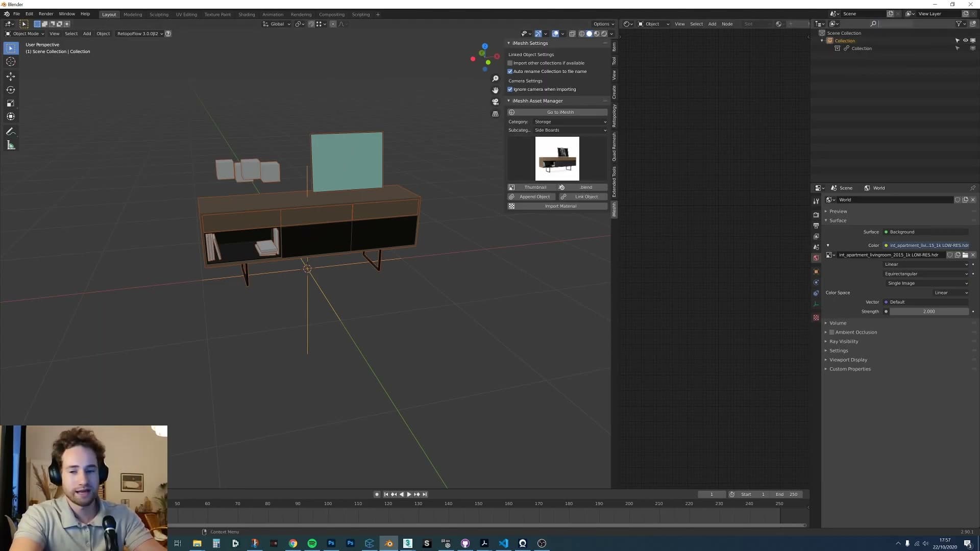The image size is (980, 551).
Task: Enable the Ambient Occlusion checkbox
Action: tap(831, 332)
